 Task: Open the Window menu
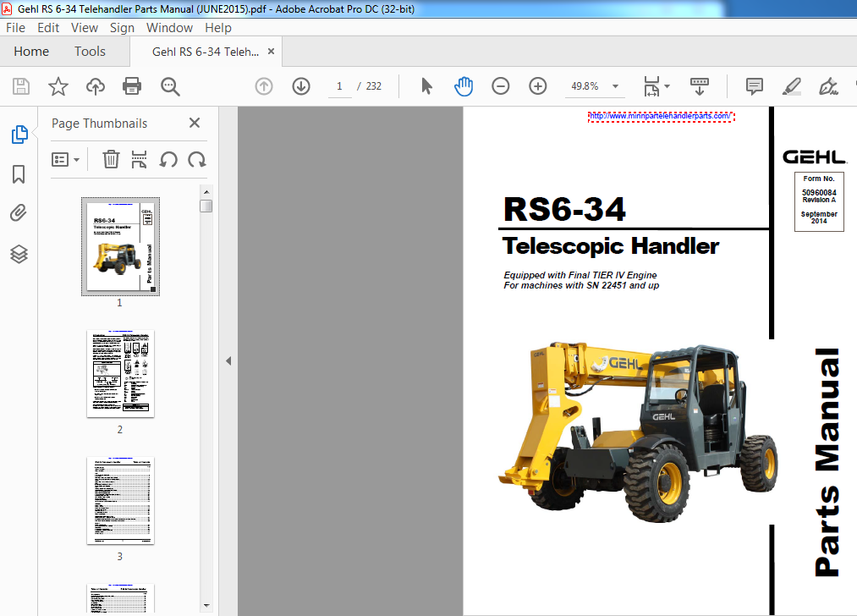pos(169,28)
